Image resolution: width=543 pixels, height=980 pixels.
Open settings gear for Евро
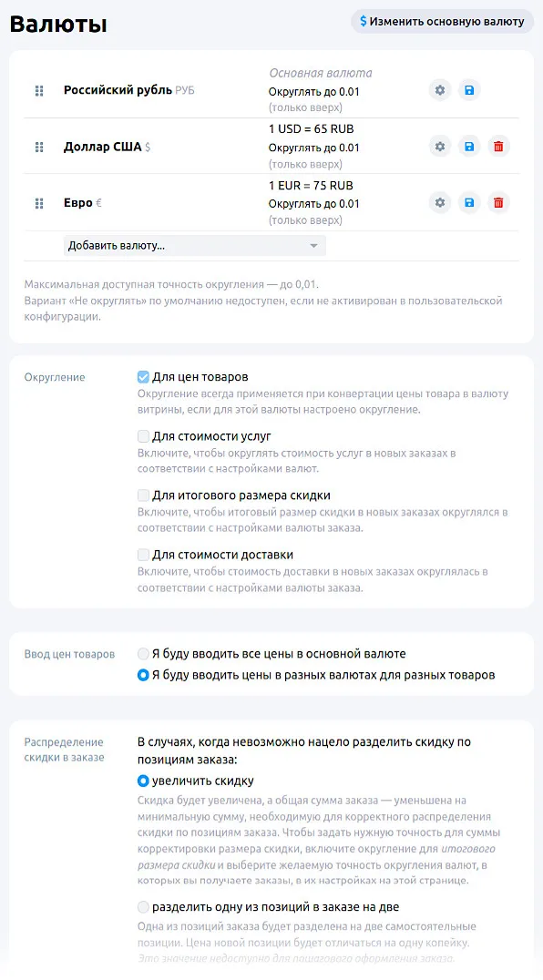(x=439, y=202)
